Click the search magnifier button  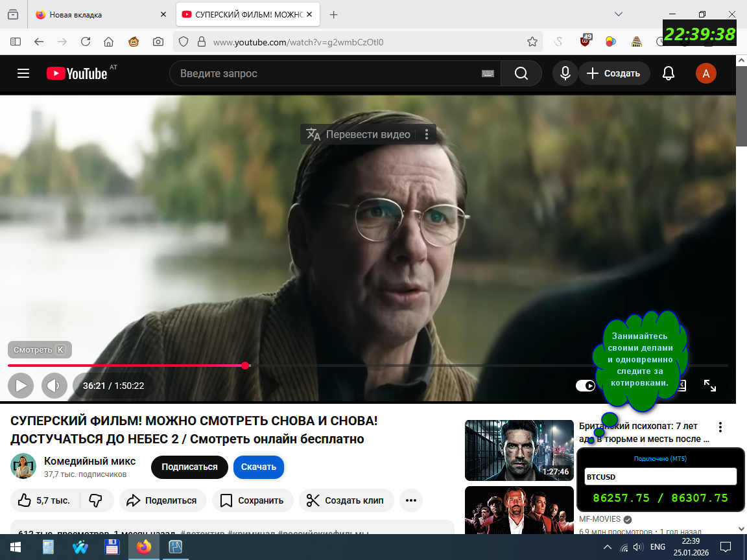click(521, 73)
